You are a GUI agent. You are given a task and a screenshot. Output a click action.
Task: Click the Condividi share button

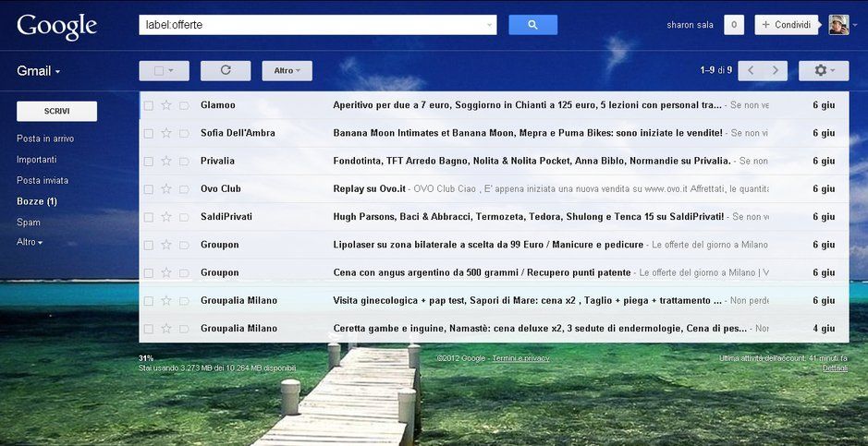pos(786,25)
